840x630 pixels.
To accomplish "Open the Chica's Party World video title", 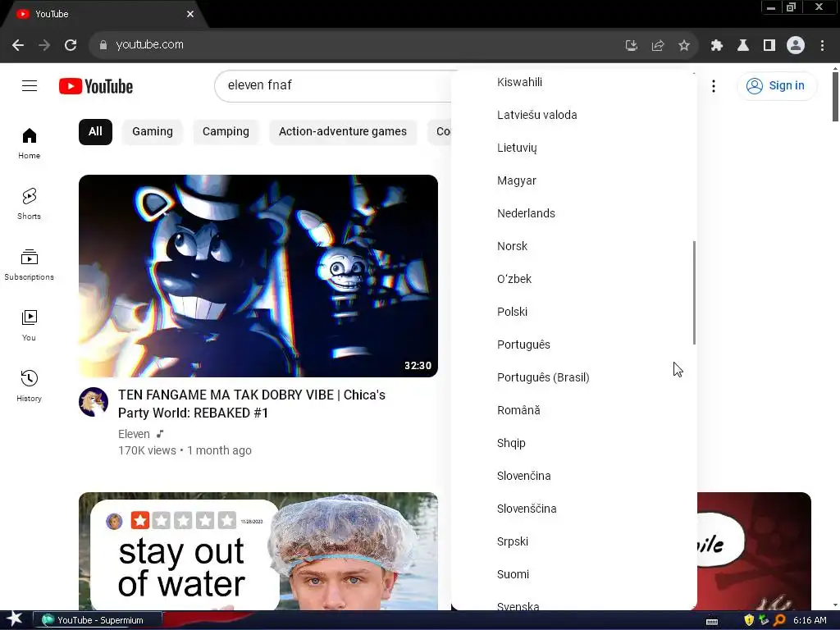I will tap(252, 404).
